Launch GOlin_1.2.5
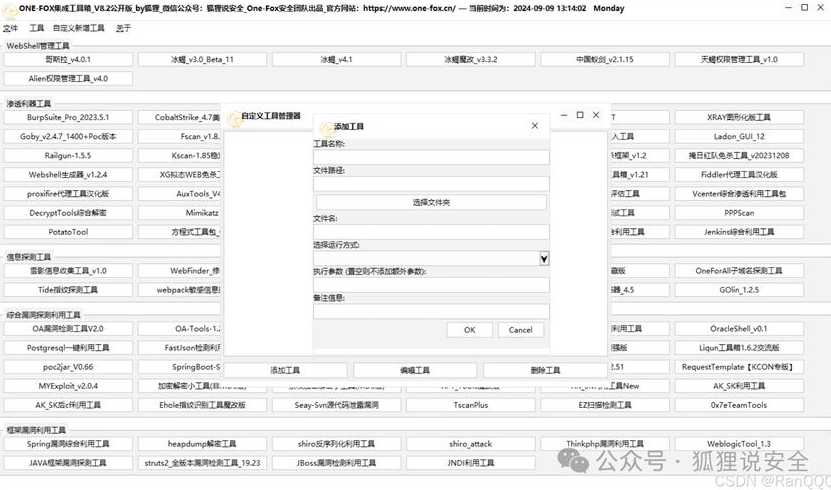The image size is (831, 490). point(739,289)
